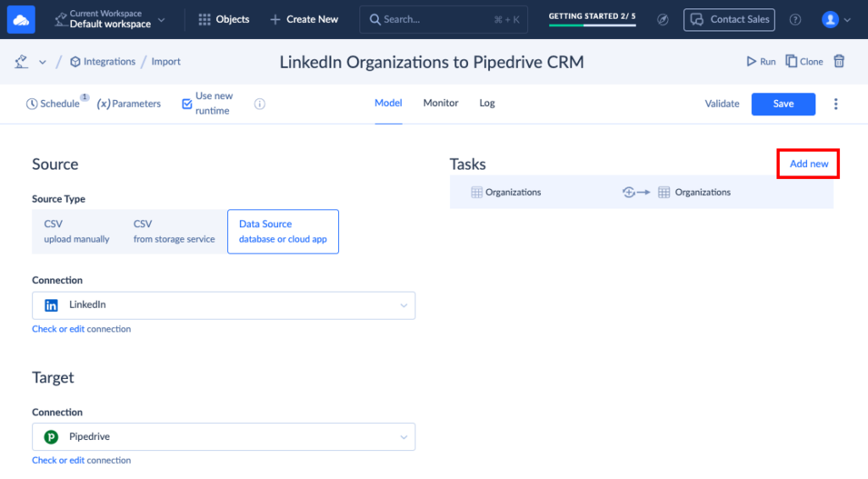This screenshot has width=868, height=479.
Task: Open the Objects grid menu
Action: tap(224, 19)
